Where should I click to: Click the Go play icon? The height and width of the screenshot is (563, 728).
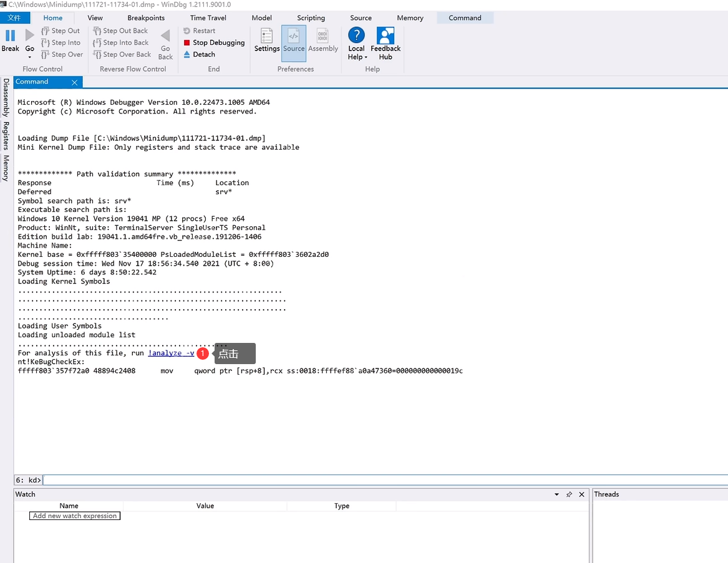29,36
